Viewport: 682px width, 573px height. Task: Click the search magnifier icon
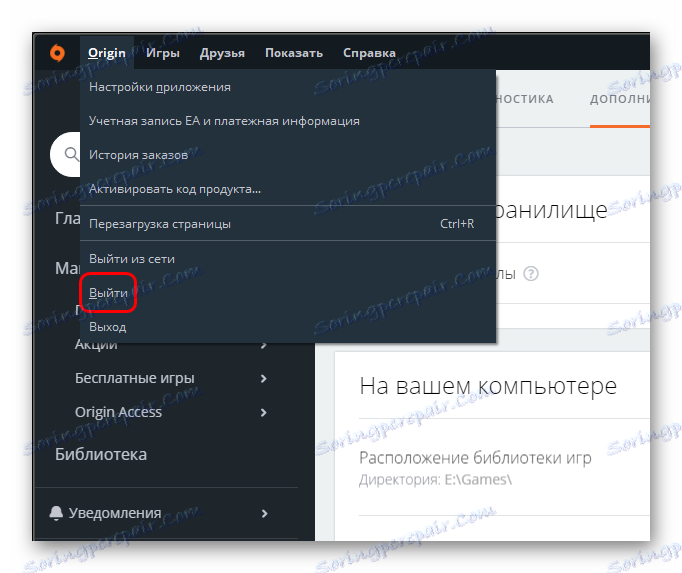pos(71,154)
